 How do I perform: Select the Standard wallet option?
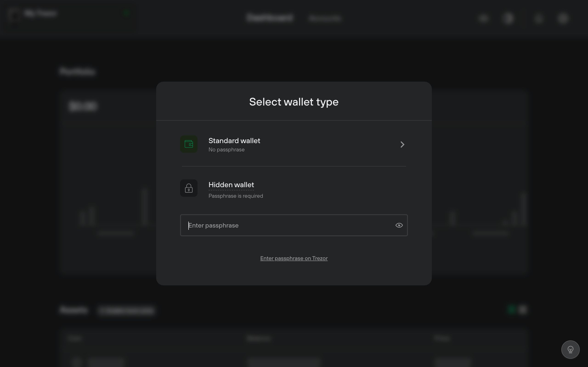[234, 141]
